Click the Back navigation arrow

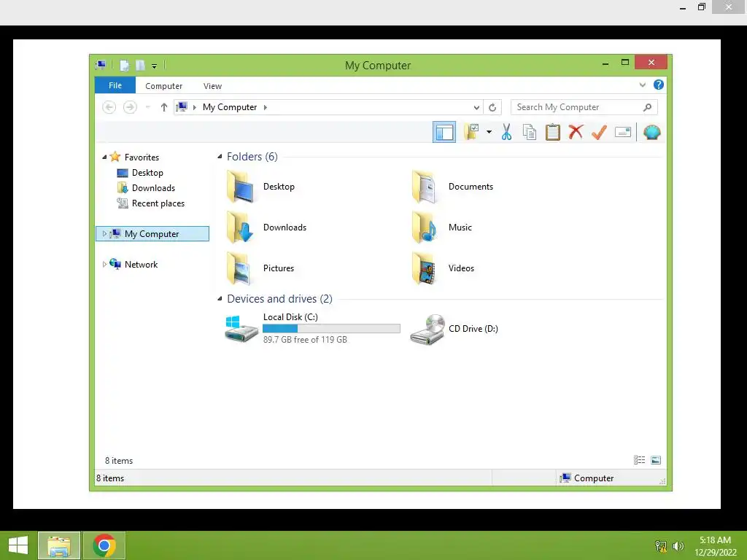click(x=109, y=107)
